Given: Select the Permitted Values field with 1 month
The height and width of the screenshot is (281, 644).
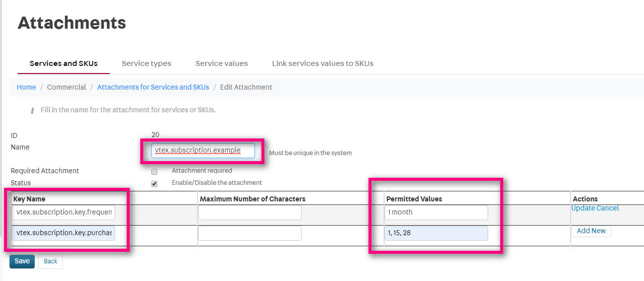Looking at the screenshot, I should pyautogui.click(x=436, y=213).
